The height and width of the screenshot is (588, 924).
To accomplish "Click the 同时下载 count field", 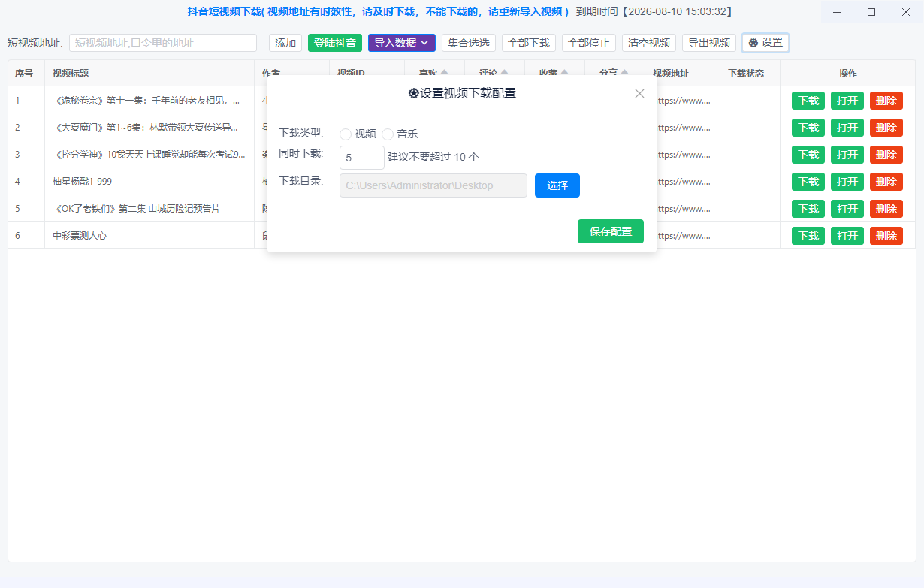I will (362, 158).
